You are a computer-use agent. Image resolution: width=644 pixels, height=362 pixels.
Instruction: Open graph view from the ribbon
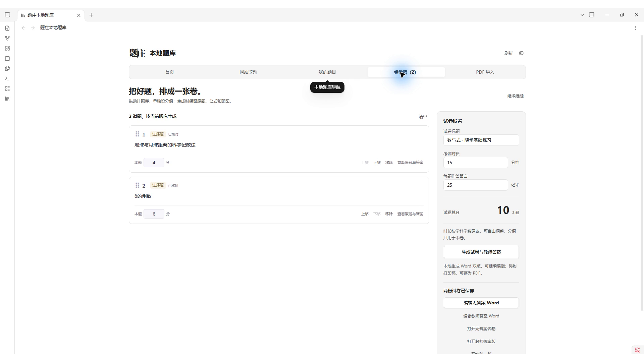(7, 38)
